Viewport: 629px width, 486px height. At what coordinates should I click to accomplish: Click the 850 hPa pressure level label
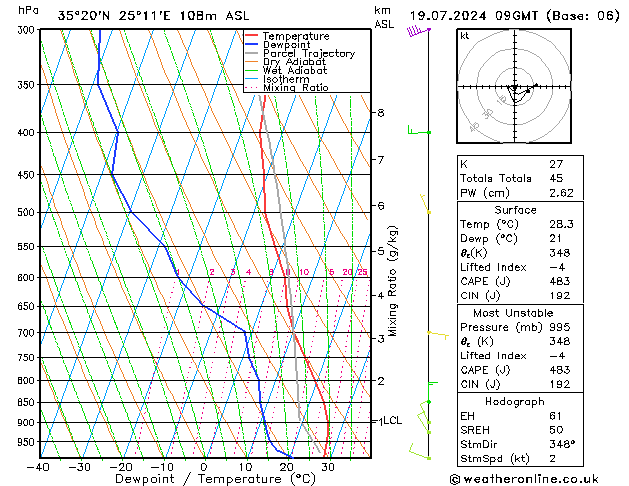point(28,402)
